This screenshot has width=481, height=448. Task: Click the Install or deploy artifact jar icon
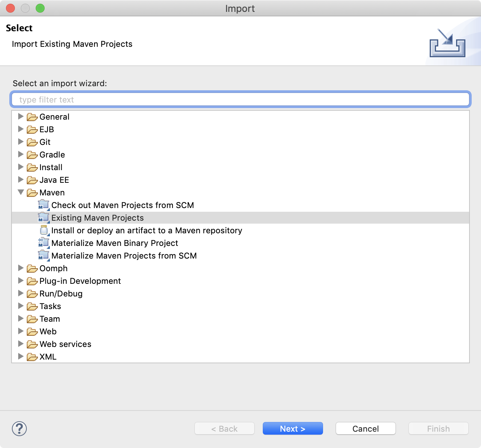[44, 230]
